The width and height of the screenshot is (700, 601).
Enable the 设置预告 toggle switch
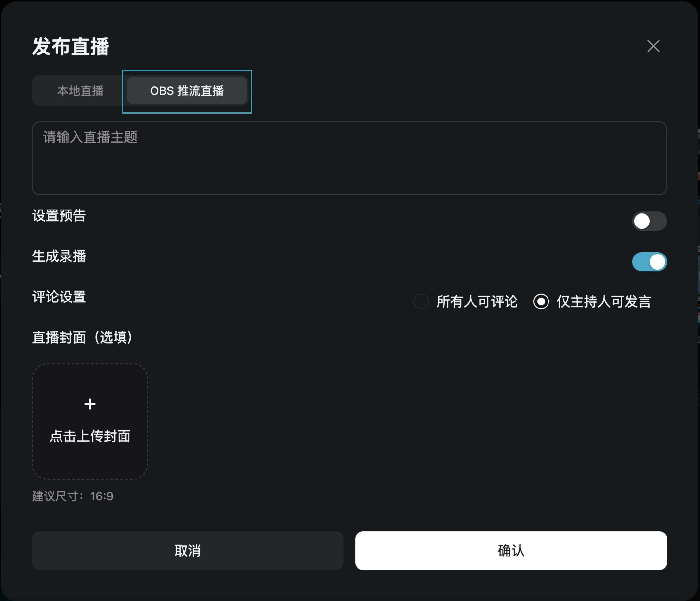point(649,221)
